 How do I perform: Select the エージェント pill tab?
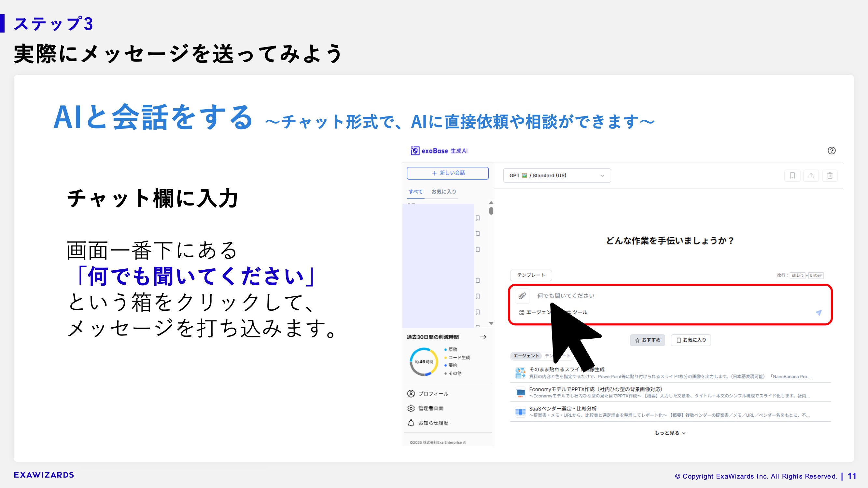(x=526, y=356)
